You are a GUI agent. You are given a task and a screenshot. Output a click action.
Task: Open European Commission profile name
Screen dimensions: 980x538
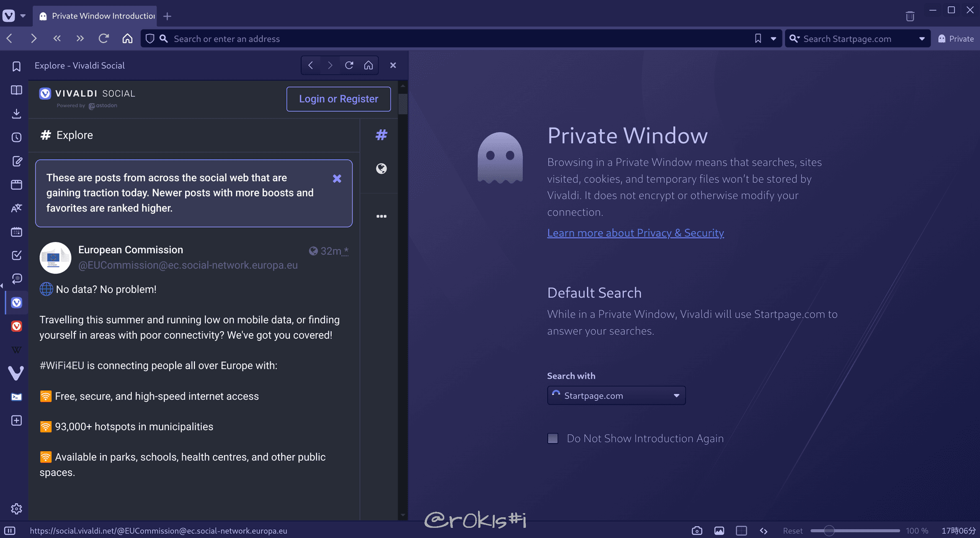pos(131,250)
